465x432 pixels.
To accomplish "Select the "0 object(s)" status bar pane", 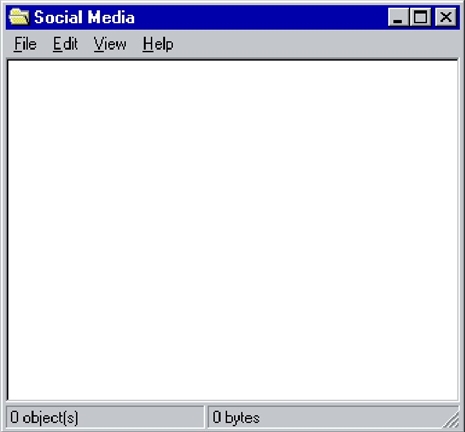I will click(105, 417).
